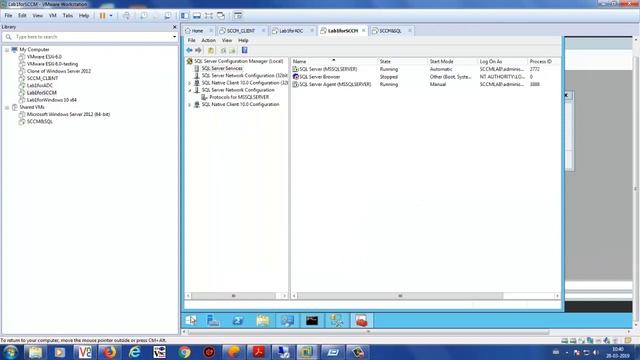Select Lab1forSCCM in the library tree

(x=42, y=93)
